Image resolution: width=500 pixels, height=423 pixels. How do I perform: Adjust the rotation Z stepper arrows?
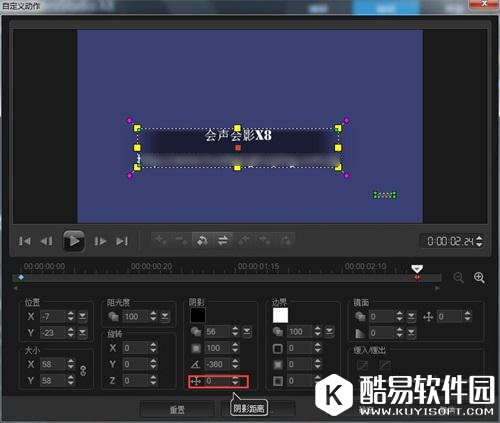pos(153,380)
